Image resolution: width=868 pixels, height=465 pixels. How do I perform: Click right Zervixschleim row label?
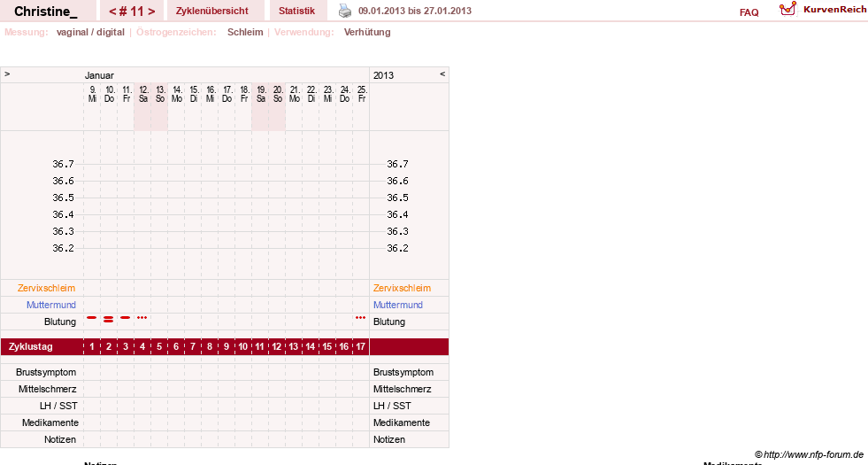coord(402,288)
